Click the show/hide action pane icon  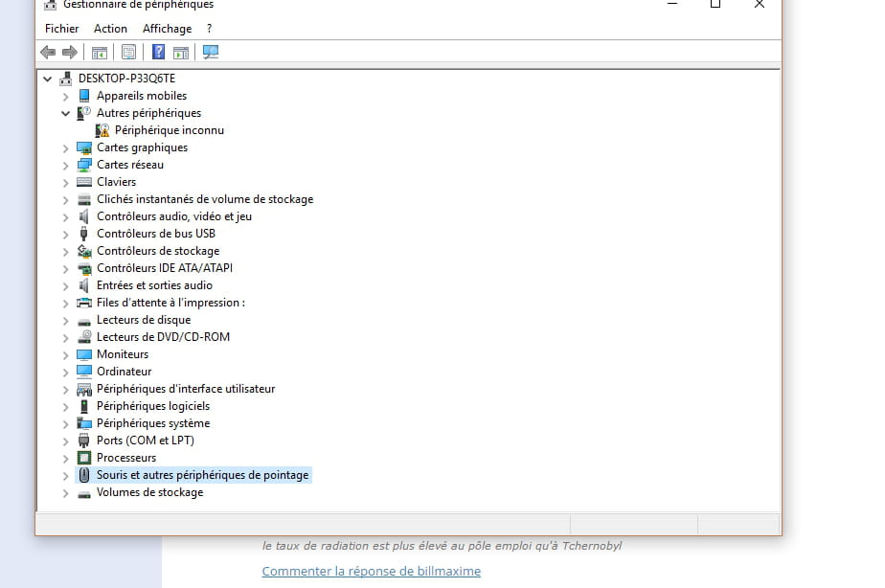pos(181,53)
